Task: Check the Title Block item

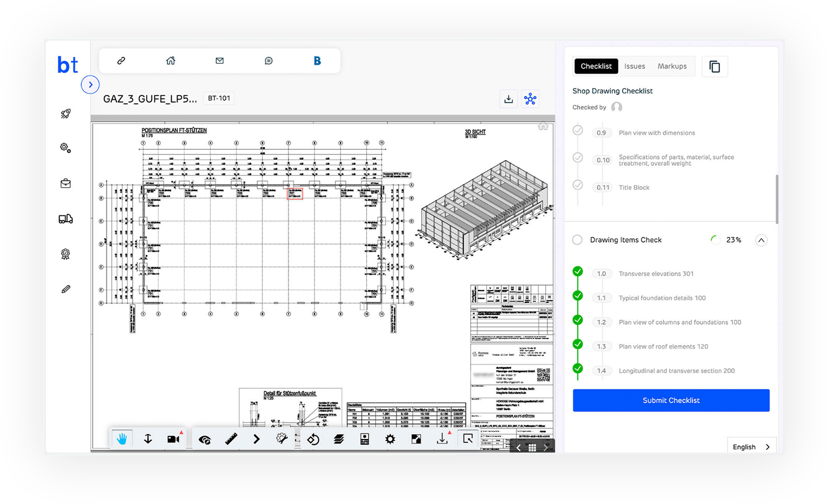Action: click(x=578, y=185)
